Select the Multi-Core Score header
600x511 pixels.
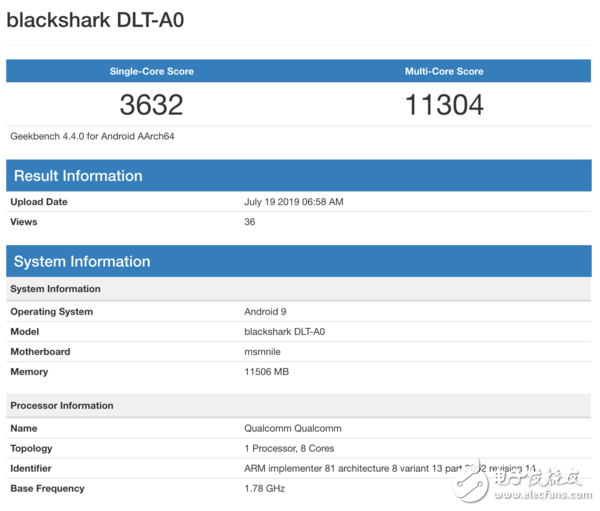click(444, 71)
